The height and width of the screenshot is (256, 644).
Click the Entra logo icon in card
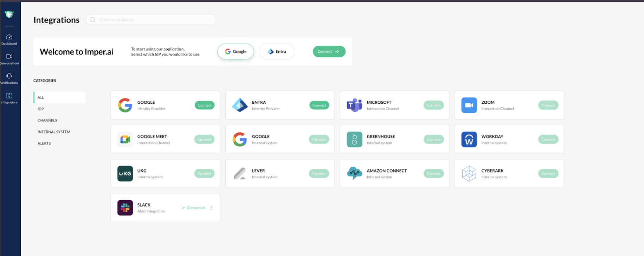pyautogui.click(x=240, y=105)
